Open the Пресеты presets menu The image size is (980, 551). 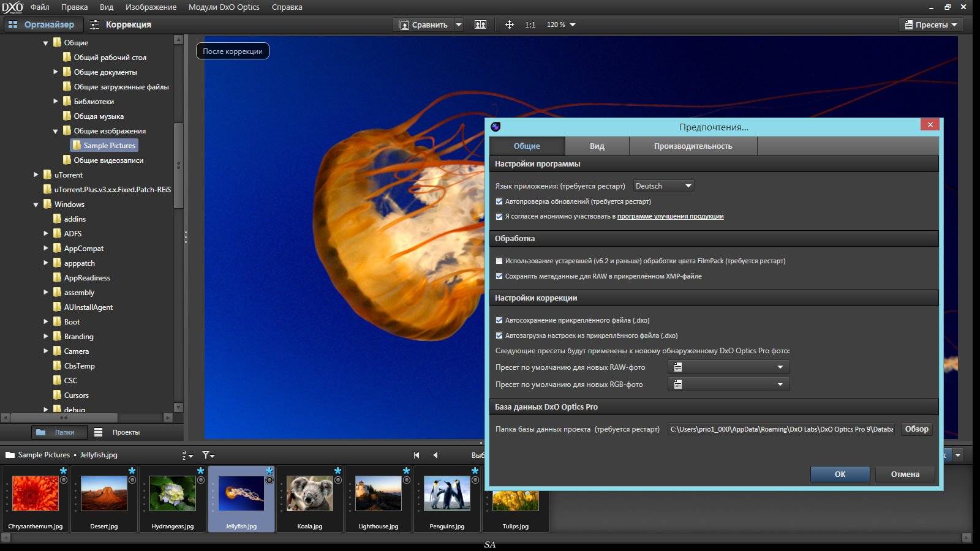click(931, 24)
